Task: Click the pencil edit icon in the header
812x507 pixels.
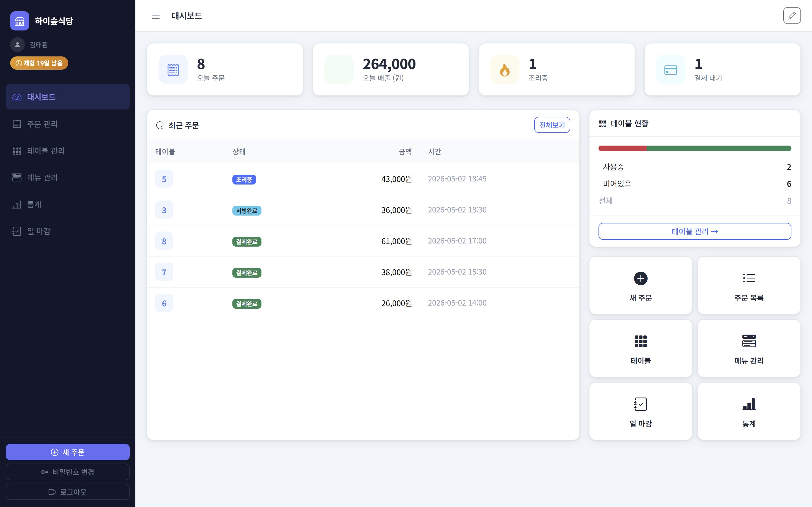Action: click(792, 16)
